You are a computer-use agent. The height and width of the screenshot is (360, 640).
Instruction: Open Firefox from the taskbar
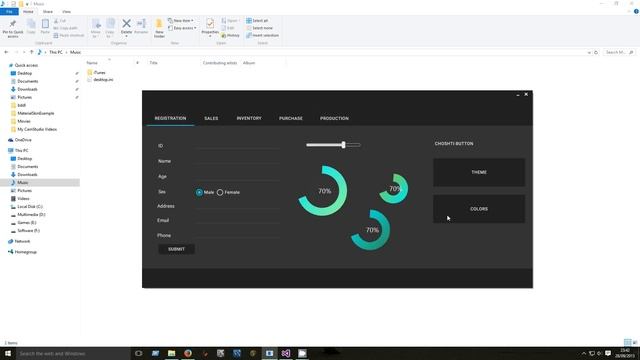(188, 353)
